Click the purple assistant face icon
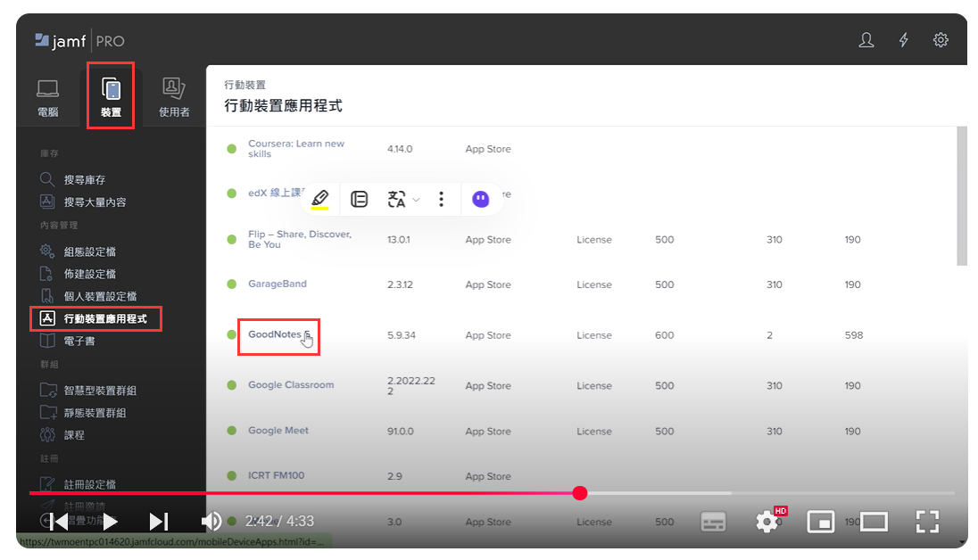 (x=480, y=199)
